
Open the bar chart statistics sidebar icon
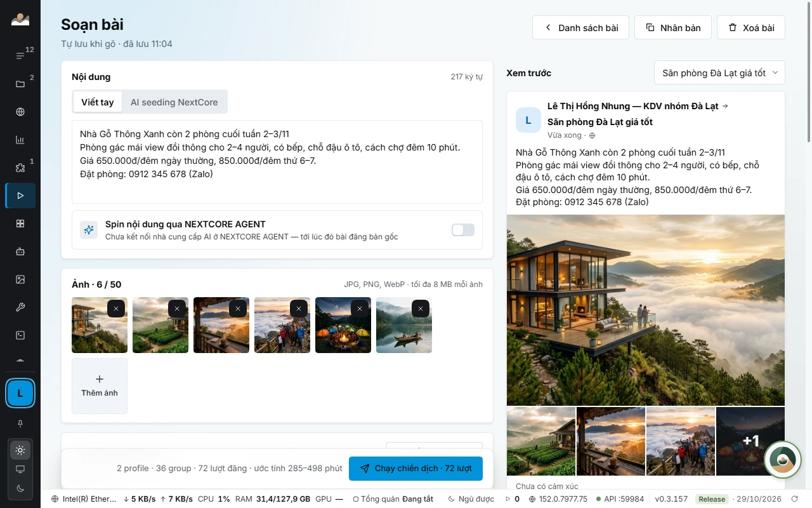coord(20,140)
